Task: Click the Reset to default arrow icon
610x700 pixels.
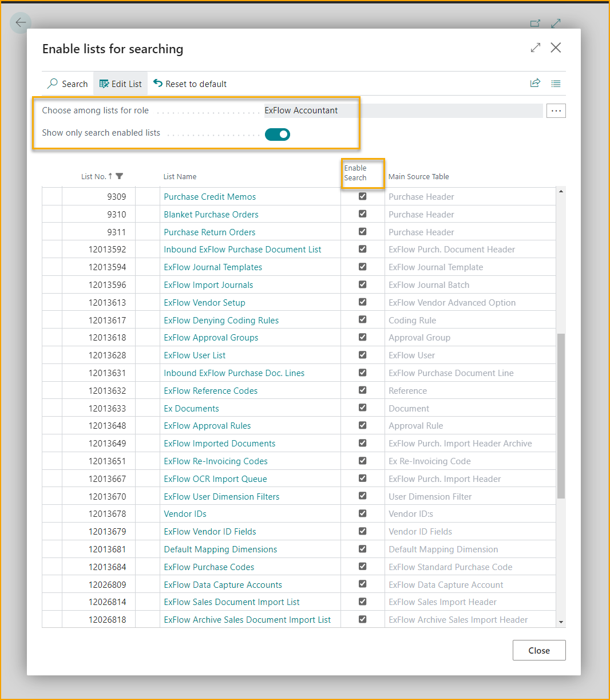Action: (x=158, y=84)
